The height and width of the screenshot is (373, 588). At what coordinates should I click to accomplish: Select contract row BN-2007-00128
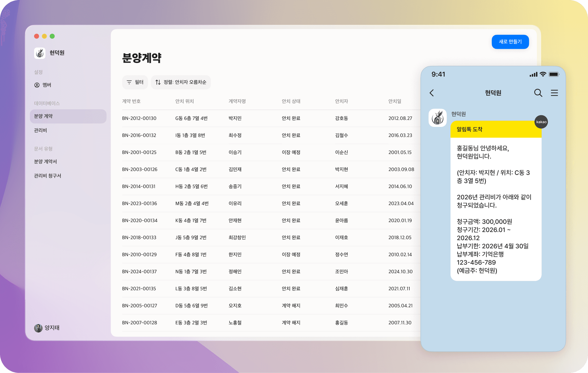tap(139, 323)
